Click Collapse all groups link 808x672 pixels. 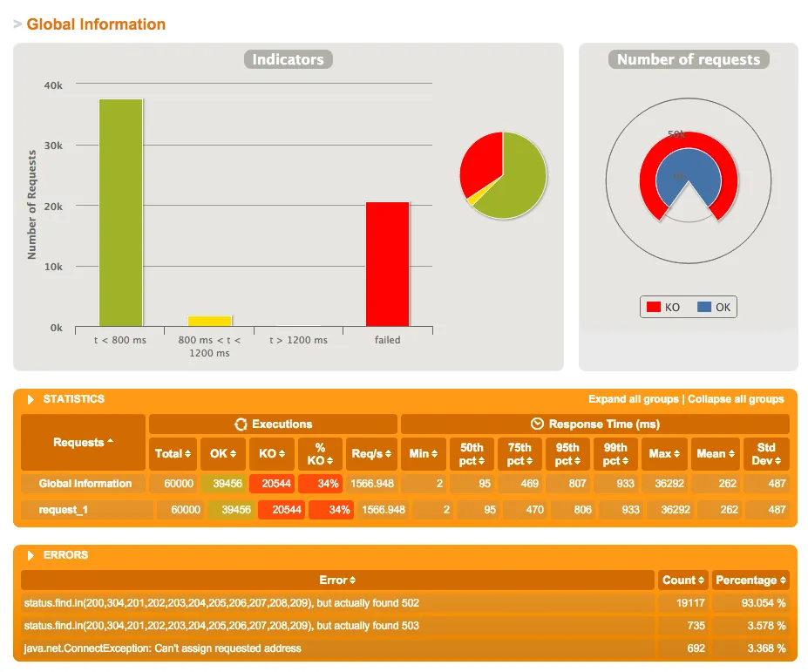point(736,399)
